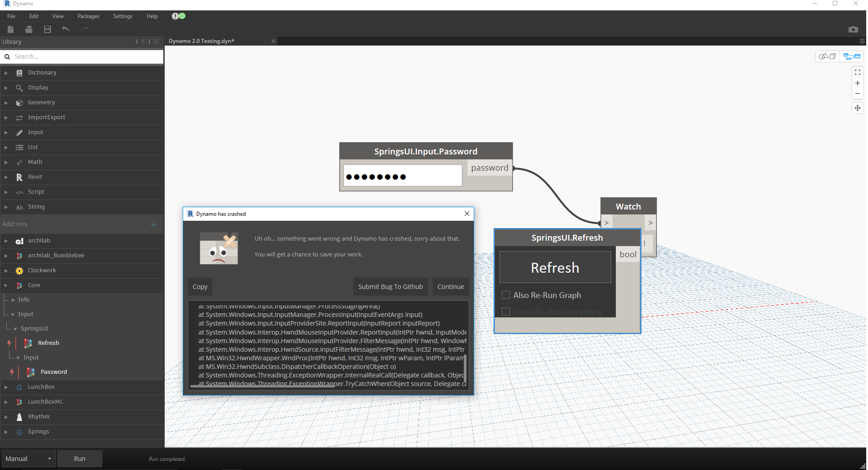Viewport: 868px width, 470px height.
Task: Enable the Also Re-Run Graph checkbox
Action: [506, 295]
